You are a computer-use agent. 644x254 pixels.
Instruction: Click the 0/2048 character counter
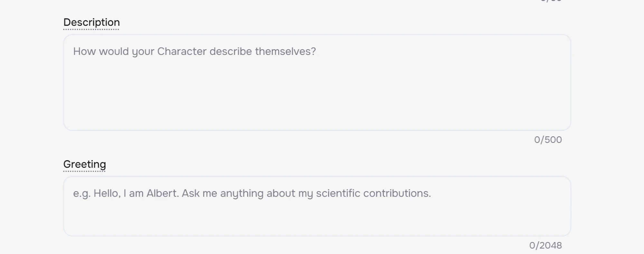[545, 245]
